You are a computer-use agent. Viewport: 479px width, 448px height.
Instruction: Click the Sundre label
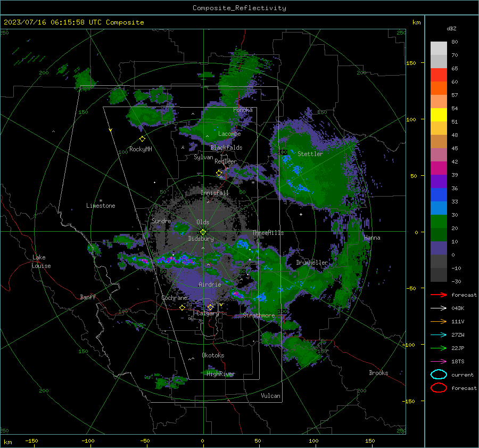click(x=161, y=221)
